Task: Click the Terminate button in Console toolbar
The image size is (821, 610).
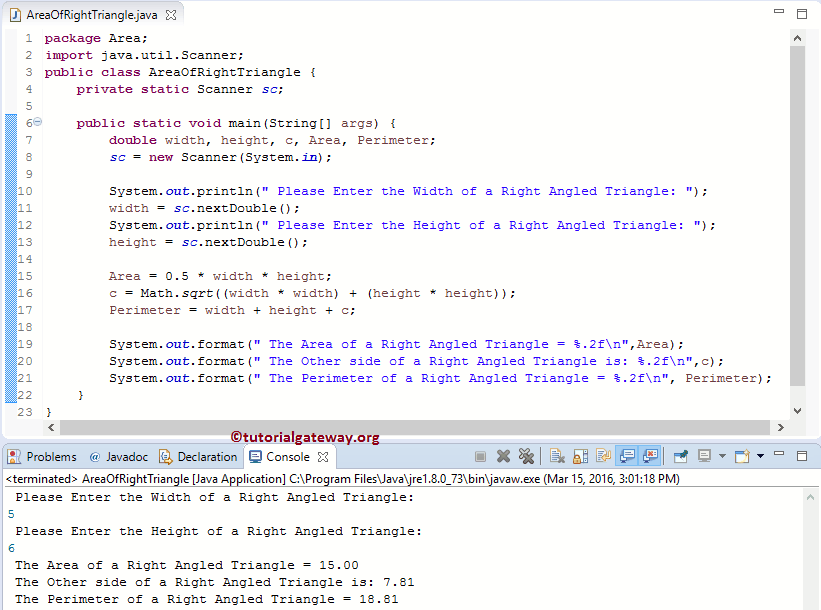Action: (x=481, y=457)
